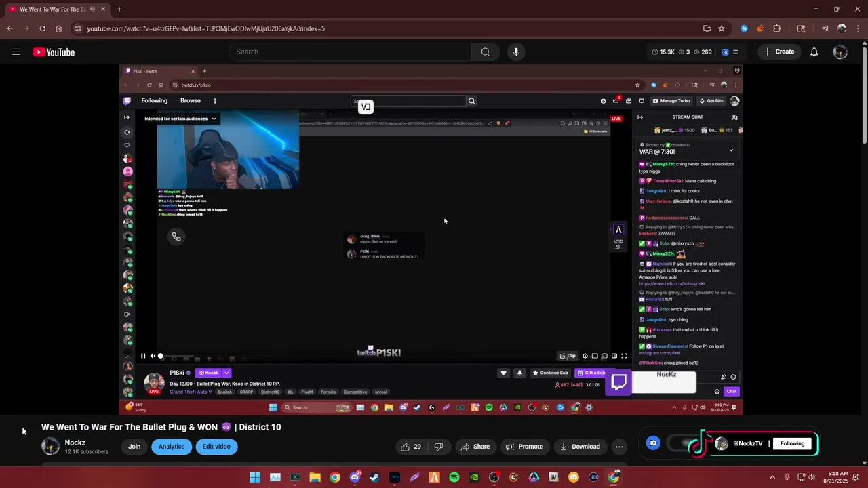Open the media controls toolbar button
The width and height of the screenshot is (868, 488).
pos(825,28)
